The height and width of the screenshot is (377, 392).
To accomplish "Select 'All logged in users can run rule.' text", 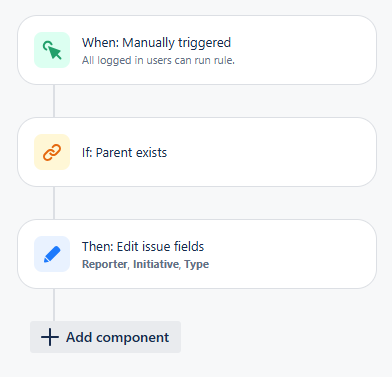I will point(158,60).
